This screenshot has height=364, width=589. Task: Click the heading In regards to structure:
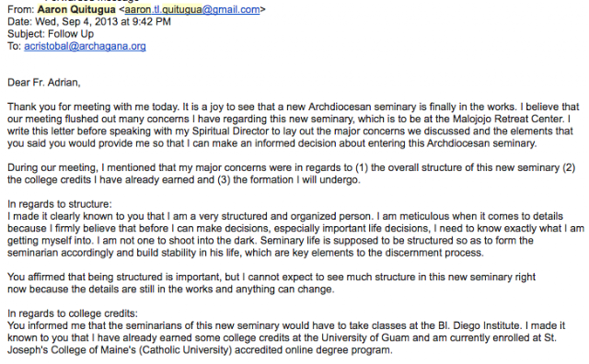(x=60, y=204)
